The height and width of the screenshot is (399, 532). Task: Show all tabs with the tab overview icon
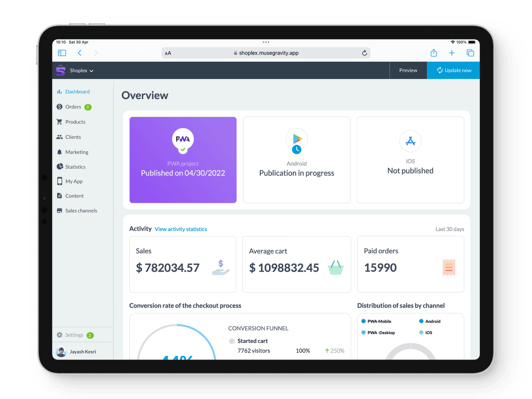(x=470, y=53)
